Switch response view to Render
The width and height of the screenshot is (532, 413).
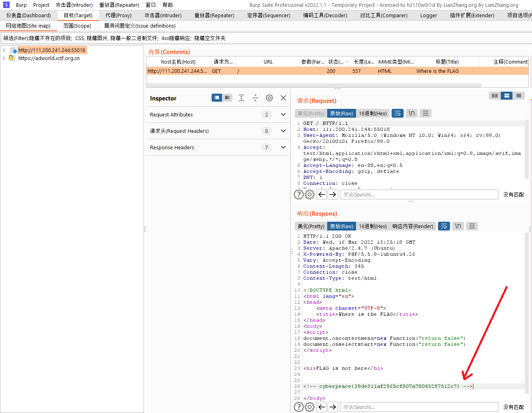point(413,226)
